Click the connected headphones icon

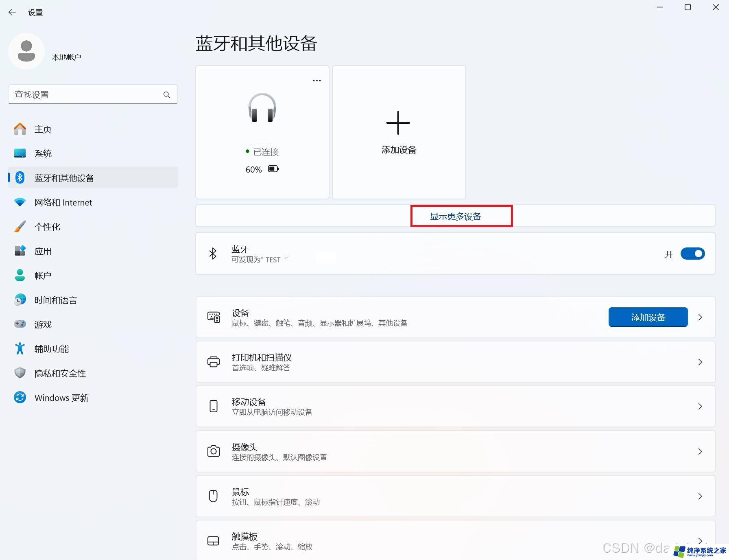coord(262,107)
